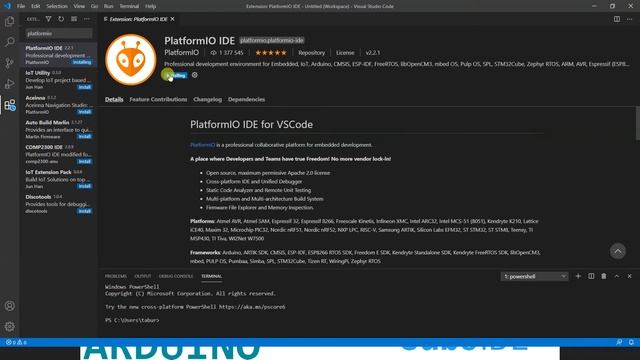This screenshot has height=360, width=640.
Task: Click the PlatformIO extension logo
Action: [131, 60]
